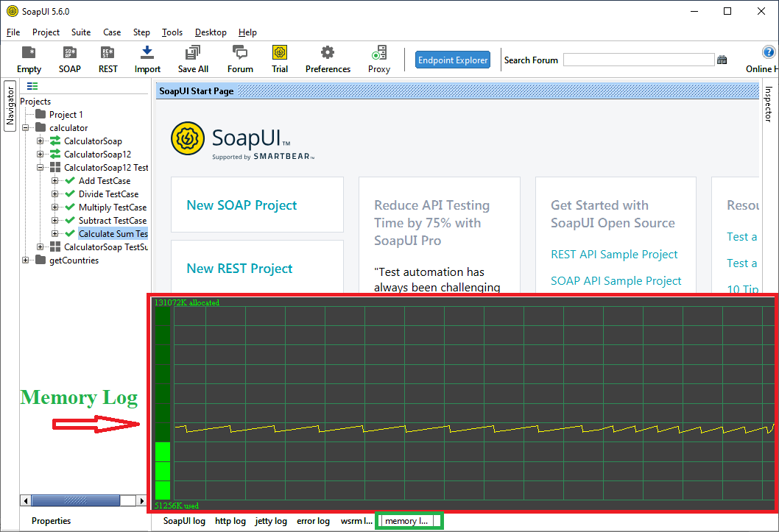779x532 pixels.
Task: Open the Step menu
Action: [141, 32]
